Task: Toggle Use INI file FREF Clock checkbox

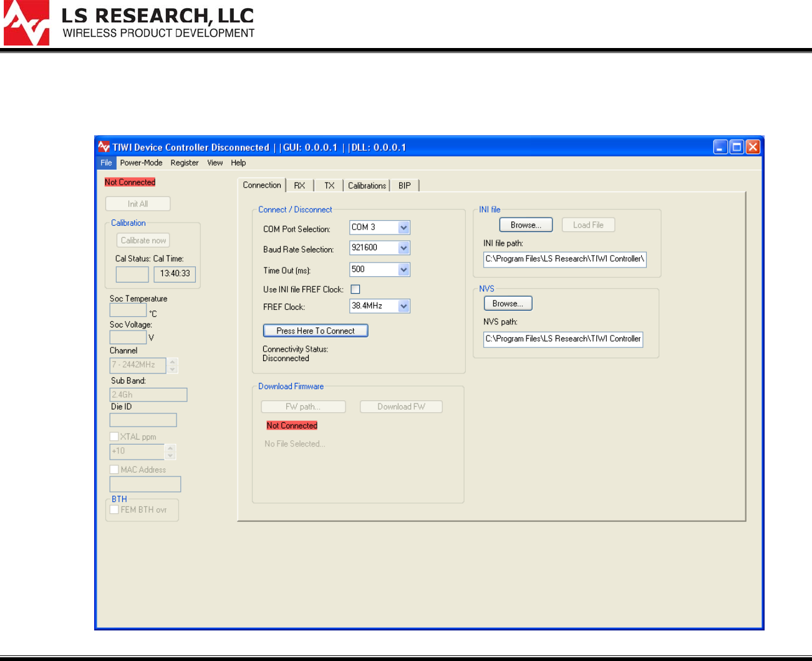Action: 355,289
